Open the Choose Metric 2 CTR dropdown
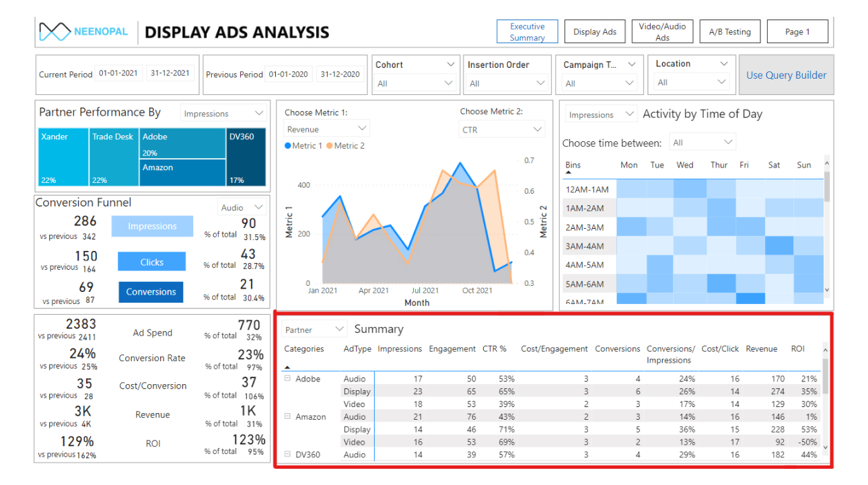This screenshot has height=485, width=868. coord(503,129)
